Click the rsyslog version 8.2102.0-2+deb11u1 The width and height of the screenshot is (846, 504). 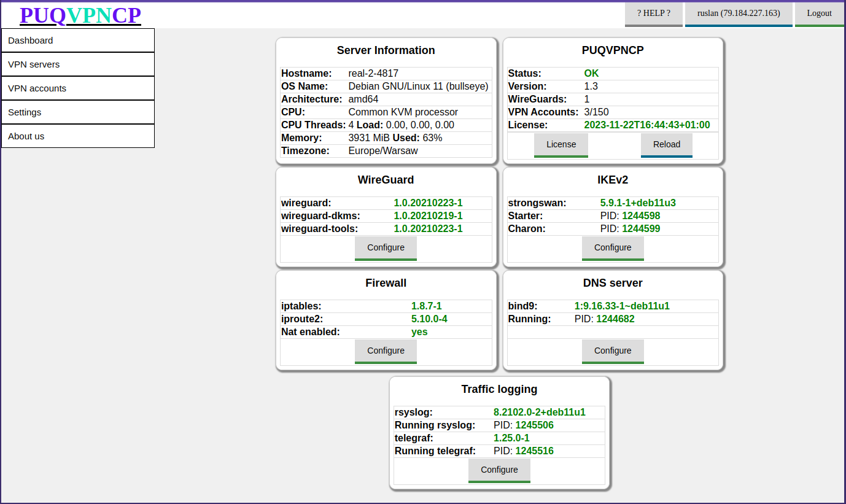tap(539, 413)
